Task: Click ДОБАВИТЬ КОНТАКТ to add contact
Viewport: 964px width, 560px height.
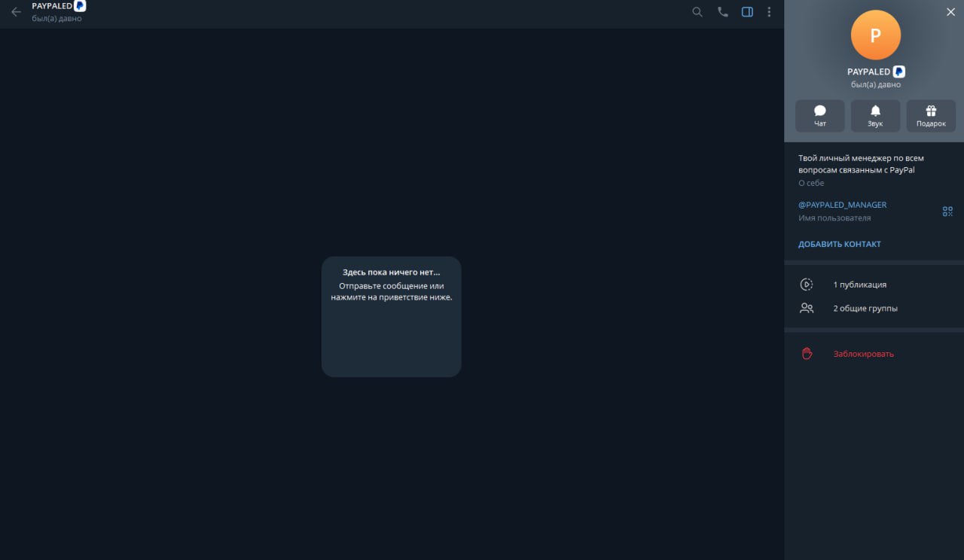Action: pyautogui.click(x=840, y=244)
